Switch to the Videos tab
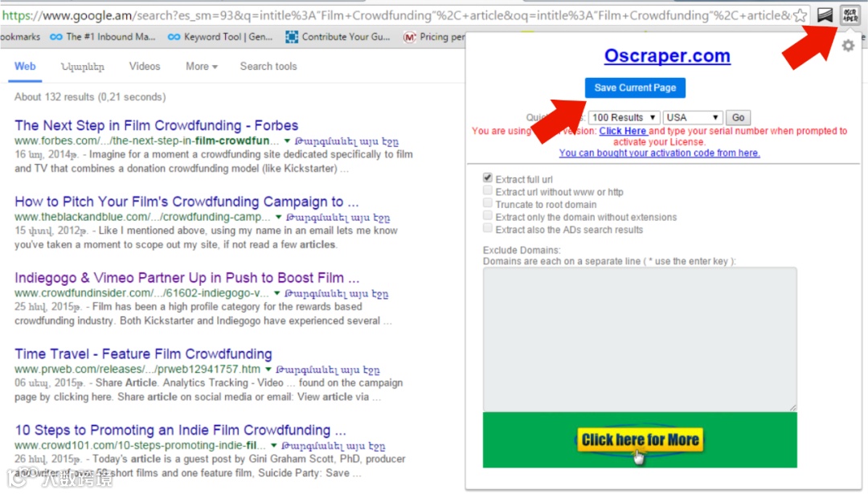The image size is (868, 494). point(145,67)
